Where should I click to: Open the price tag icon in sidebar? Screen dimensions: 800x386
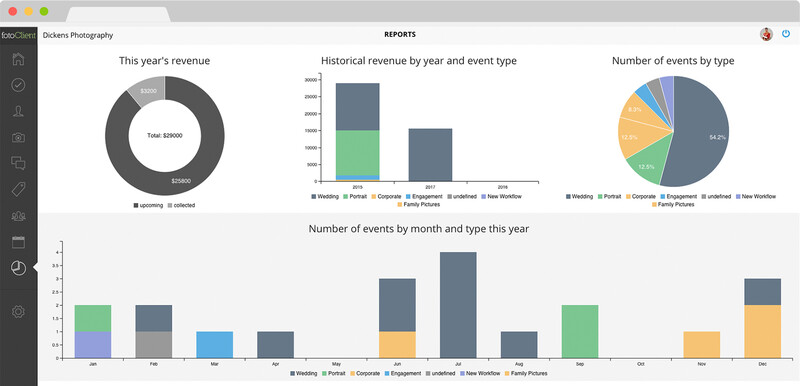click(x=18, y=189)
